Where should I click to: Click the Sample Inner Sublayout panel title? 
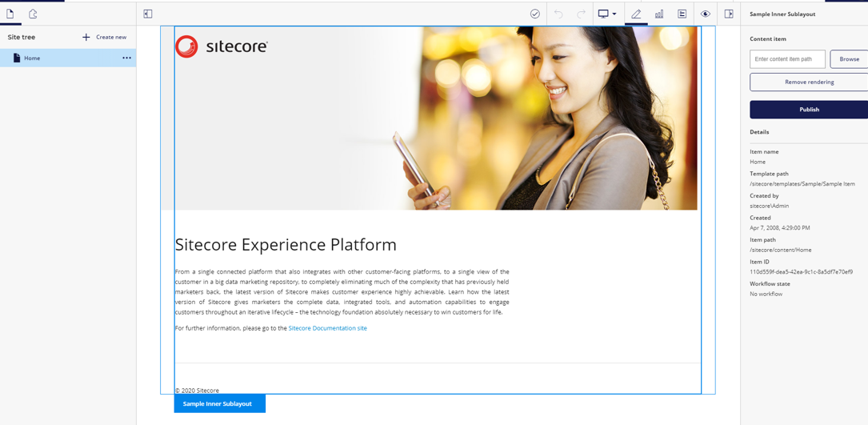click(782, 14)
